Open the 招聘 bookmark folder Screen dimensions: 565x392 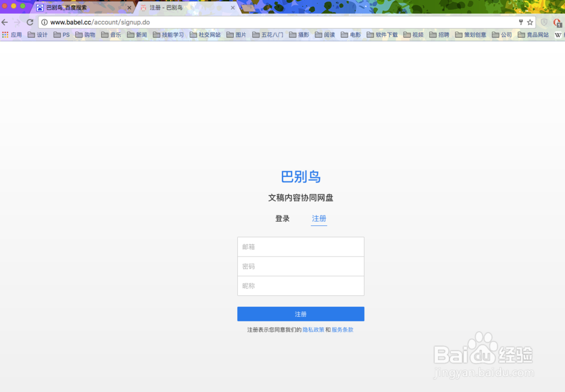pos(439,34)
